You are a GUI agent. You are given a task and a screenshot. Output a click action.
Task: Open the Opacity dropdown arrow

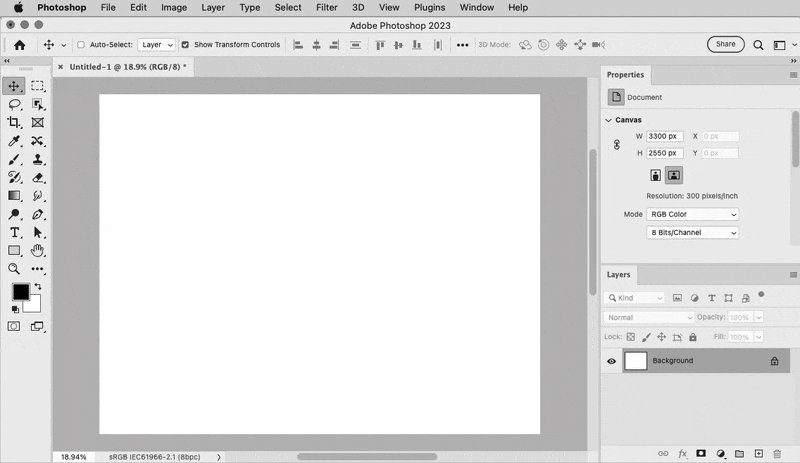tap(759, 318)
